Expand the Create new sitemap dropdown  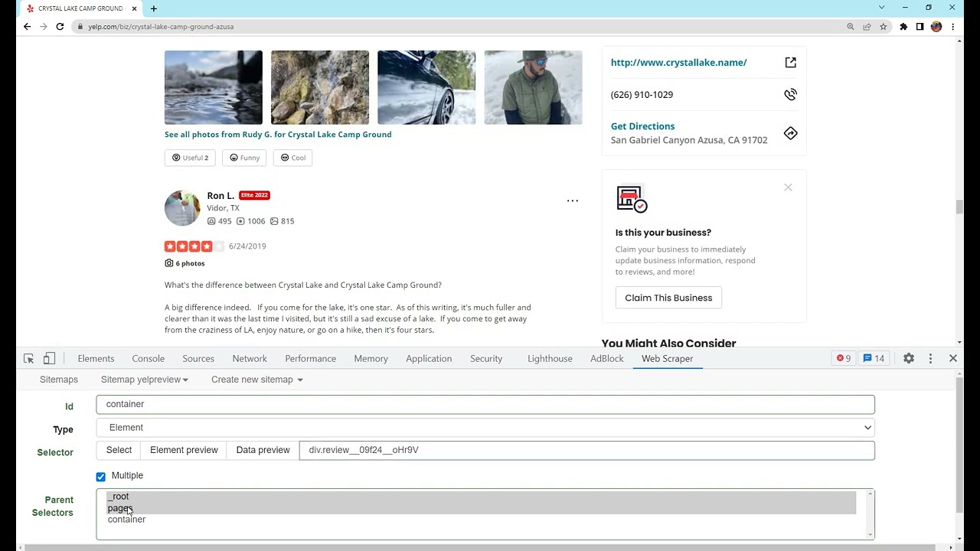(257, 380)
